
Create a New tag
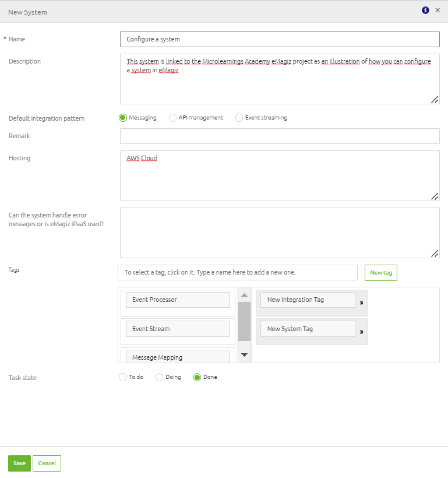click(380, 272)
